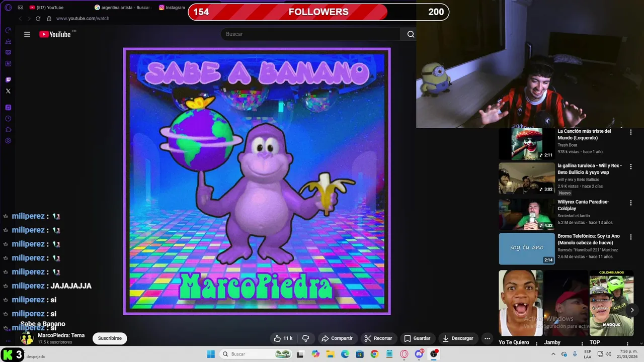
Task: Switch to the Instagram tab
Action: pyautogui.click(x=172, y=8)
